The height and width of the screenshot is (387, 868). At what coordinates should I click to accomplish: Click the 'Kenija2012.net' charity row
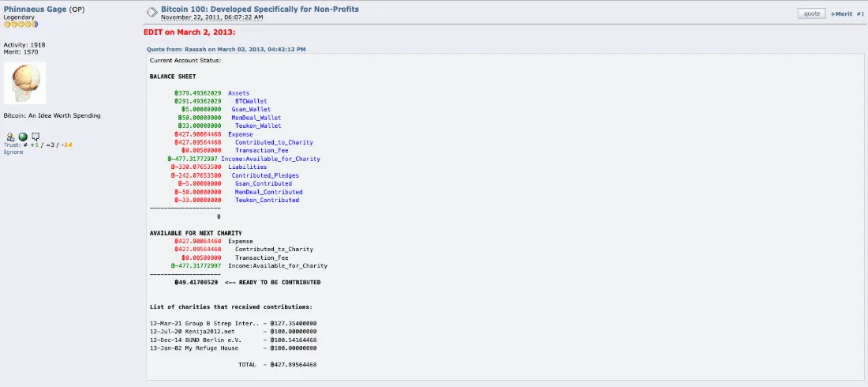[x=233, y=332]
